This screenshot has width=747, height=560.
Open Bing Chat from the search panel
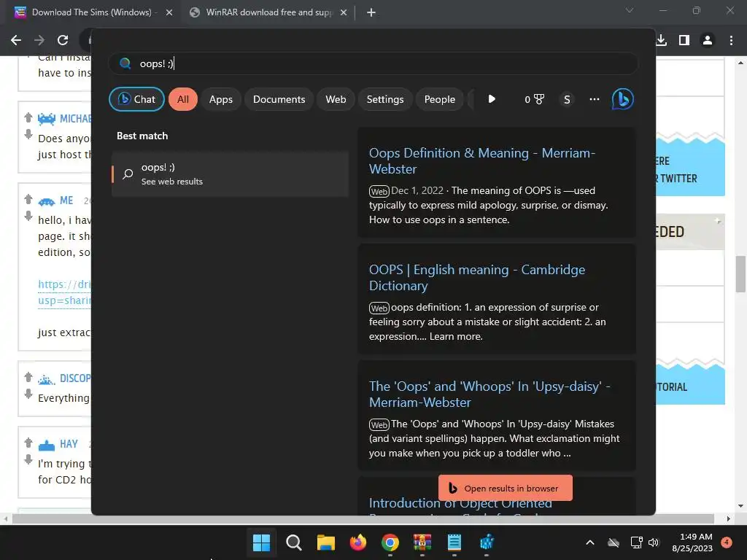(136, 99)
